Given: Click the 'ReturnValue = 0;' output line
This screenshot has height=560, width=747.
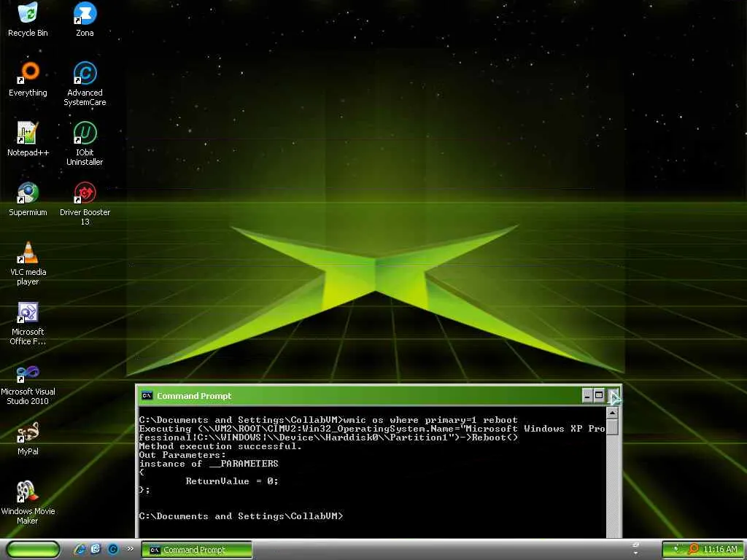Looking at the screenshot, I should [x=232, y=481].
